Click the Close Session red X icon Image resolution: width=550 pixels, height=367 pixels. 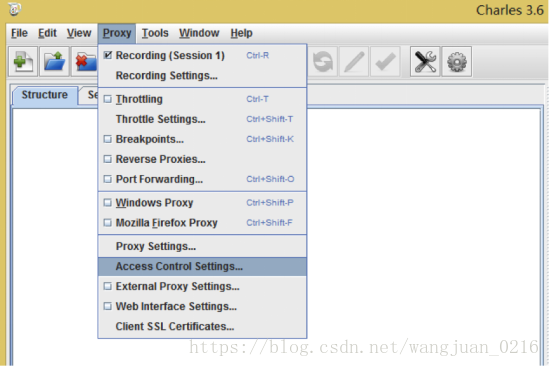[x=85, y=62]
